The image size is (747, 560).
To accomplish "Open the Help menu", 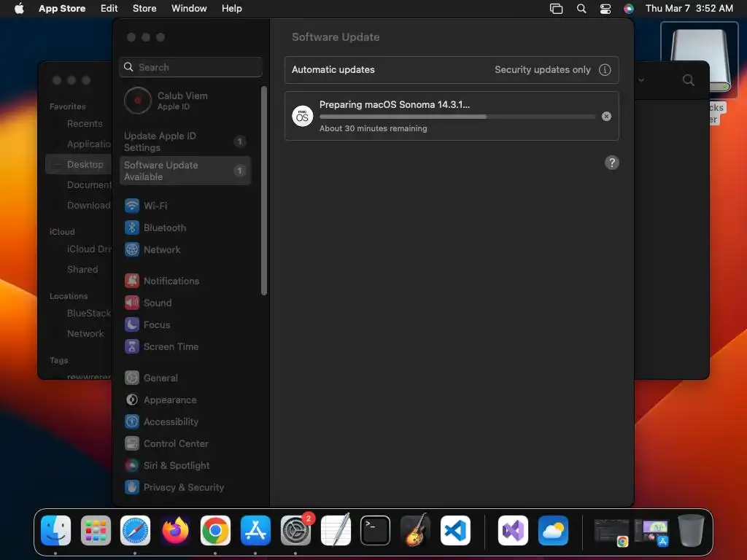I will (231, 9).
